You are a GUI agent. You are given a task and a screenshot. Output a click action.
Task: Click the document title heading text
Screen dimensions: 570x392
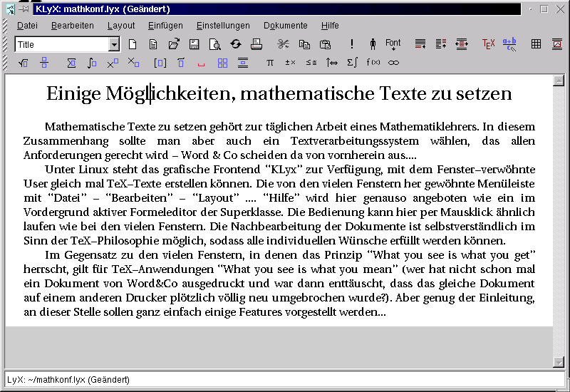point(279,93)
